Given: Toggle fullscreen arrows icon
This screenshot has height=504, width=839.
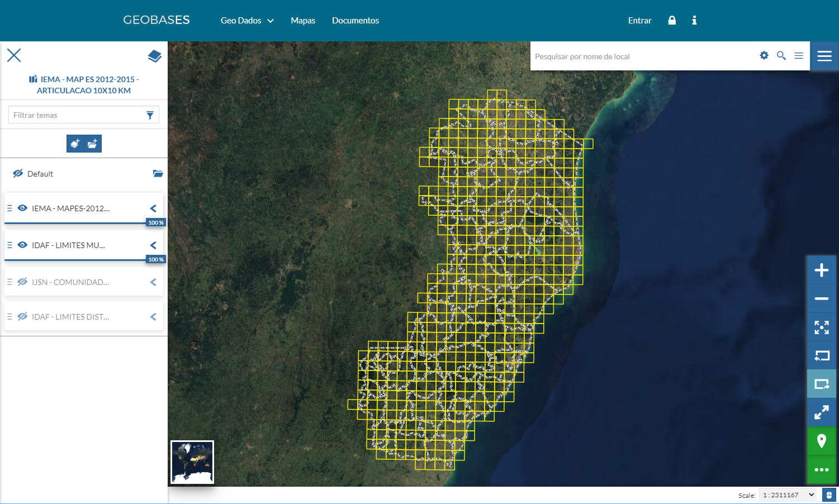Looking at the screenshot, I should click(x=821, y=413).
